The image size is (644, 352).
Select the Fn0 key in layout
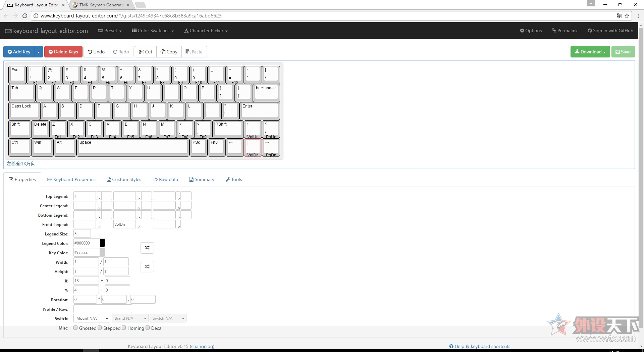[217, 147]
